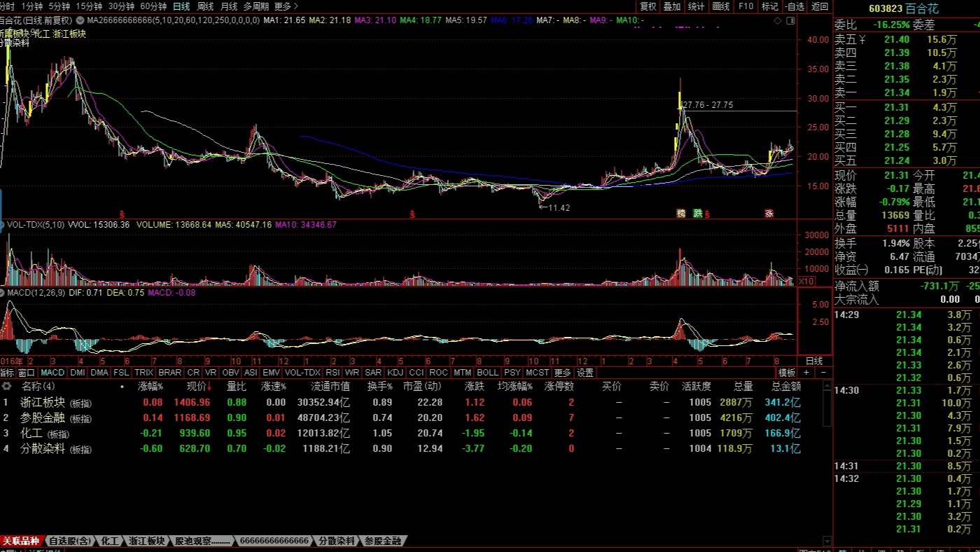Click the 跌 marker on the price chart

pos(697,213)
